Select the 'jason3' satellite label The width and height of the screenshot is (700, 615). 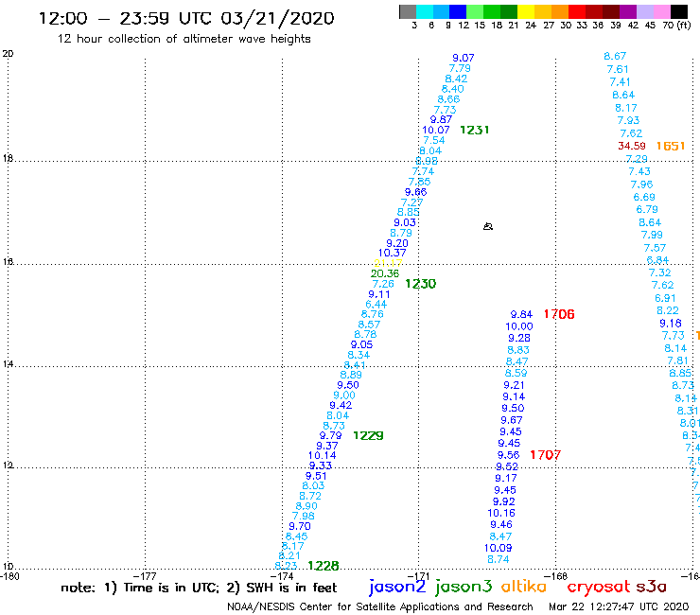point(464,587)
